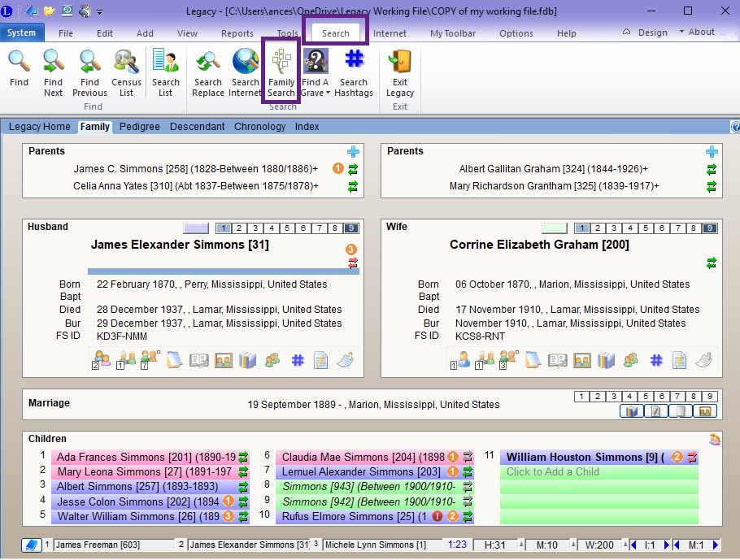Click the Find Next ribbon icon
The height and width of the screenshot is (560, 740).
coord(54,72)
